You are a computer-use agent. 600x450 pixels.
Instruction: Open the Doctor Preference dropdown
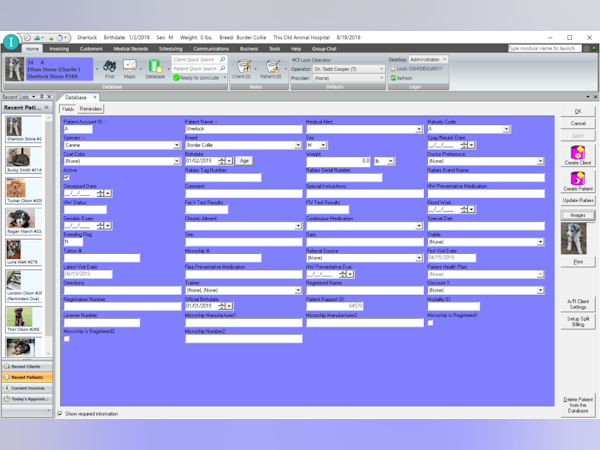pos(540,161)
